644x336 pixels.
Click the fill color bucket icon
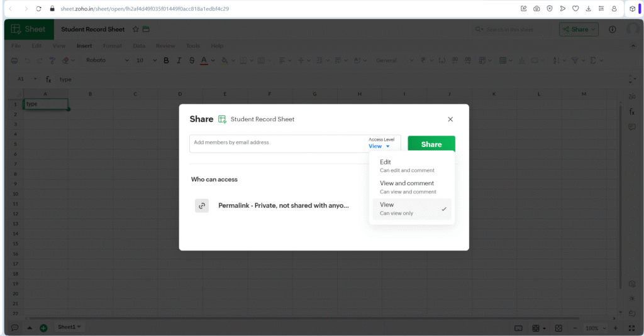click(x=225, y=60)
